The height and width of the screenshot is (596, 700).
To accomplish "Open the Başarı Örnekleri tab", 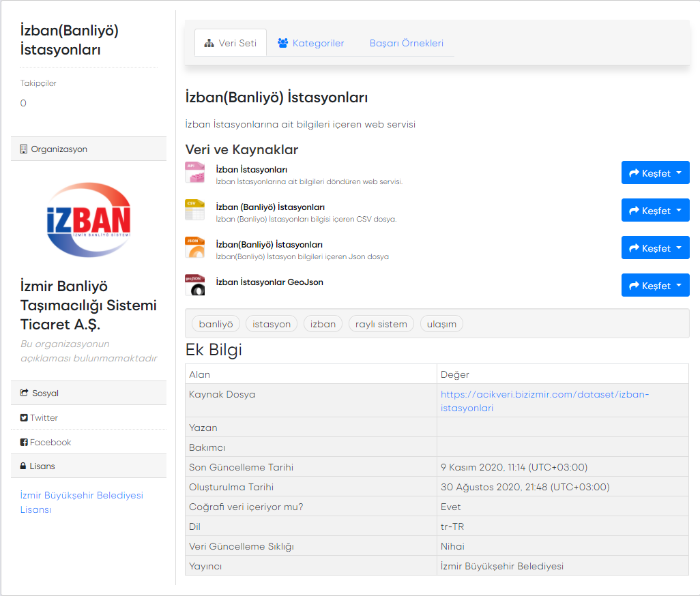I will [x=406, y=43].
